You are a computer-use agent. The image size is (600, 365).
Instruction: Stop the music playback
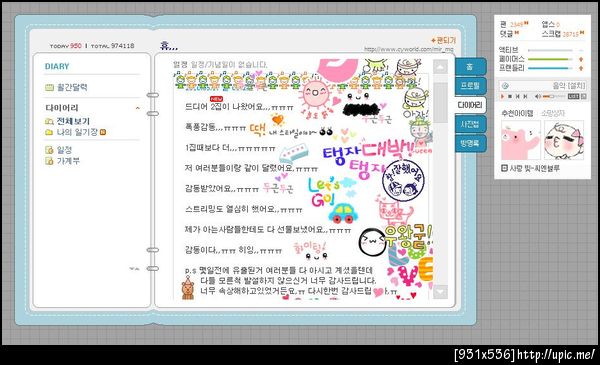coord(510,96)
